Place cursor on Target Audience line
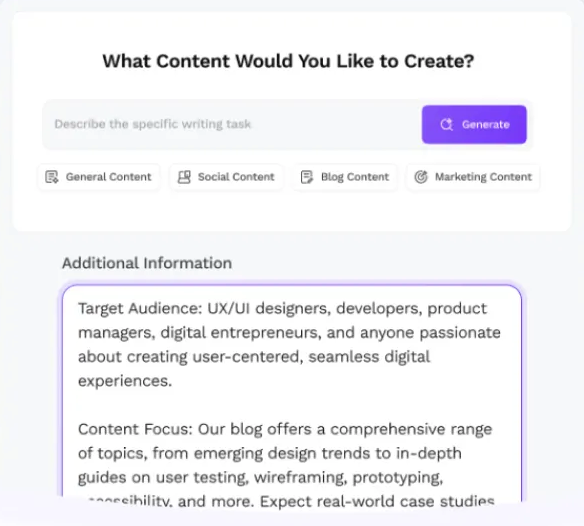The height and width of the screenshot is (526, 584). [x=282, y=309]
